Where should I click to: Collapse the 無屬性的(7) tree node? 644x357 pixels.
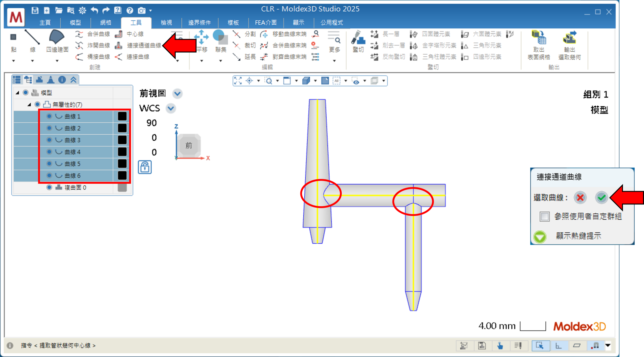tap(29, 104)
